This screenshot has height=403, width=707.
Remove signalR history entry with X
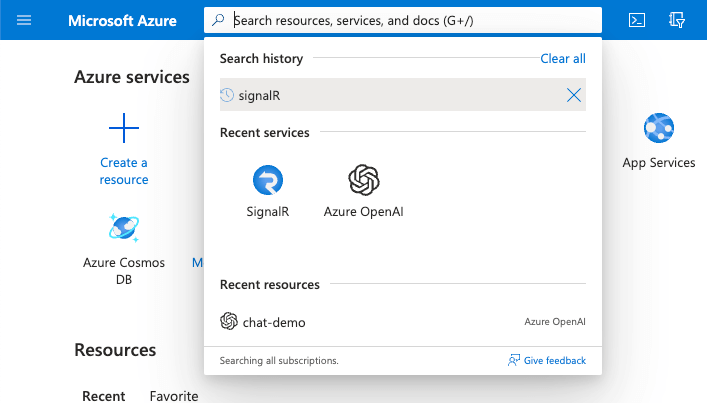point(574,95)
